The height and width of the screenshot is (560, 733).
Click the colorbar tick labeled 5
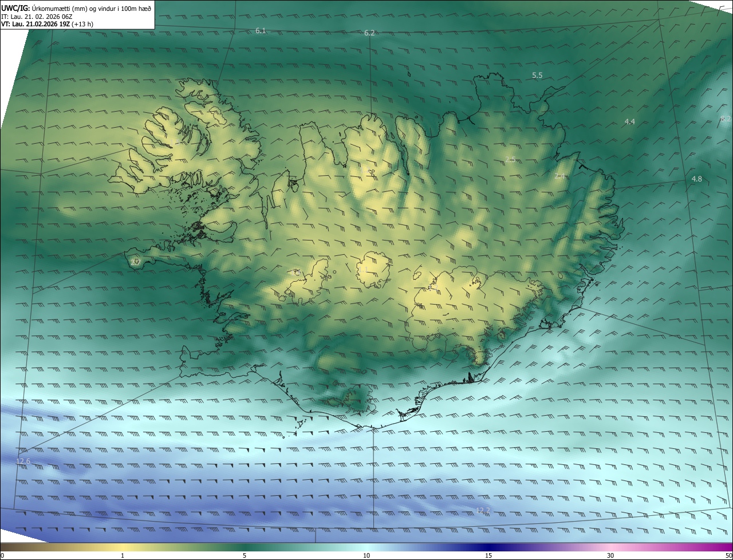245,555
